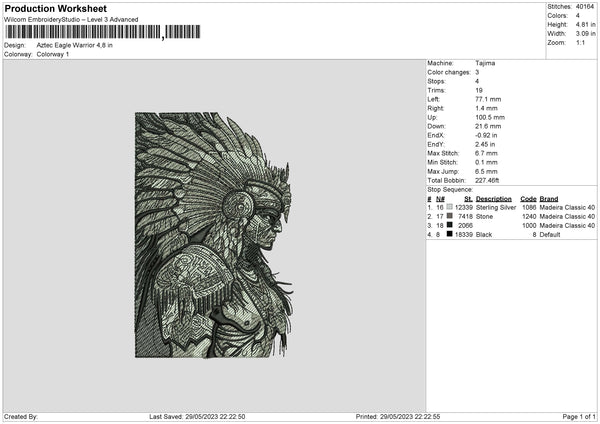Click the St. column header

(x=468, y=198)
